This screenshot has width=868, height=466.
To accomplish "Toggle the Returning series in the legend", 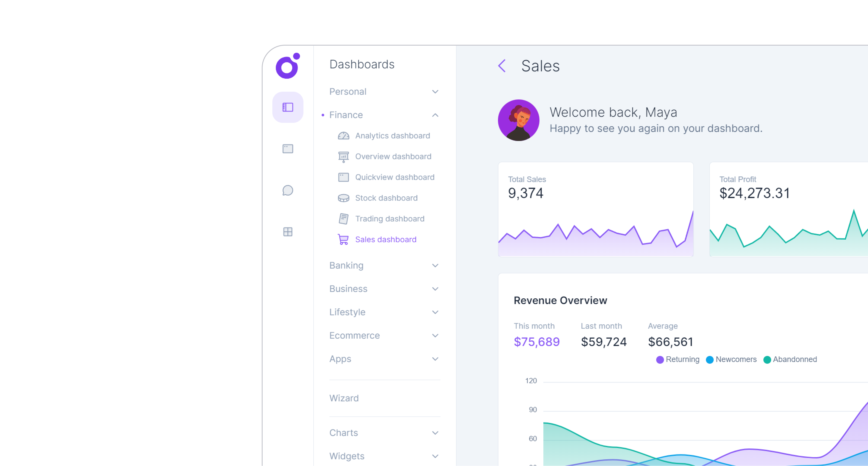I will (x=678, y=359).
